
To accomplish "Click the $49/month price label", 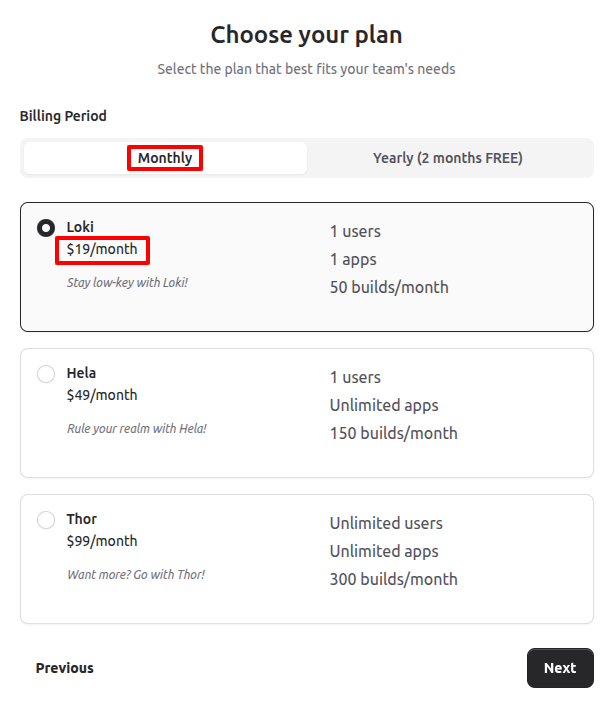I will pyautogui.click(x=102, y=395).
